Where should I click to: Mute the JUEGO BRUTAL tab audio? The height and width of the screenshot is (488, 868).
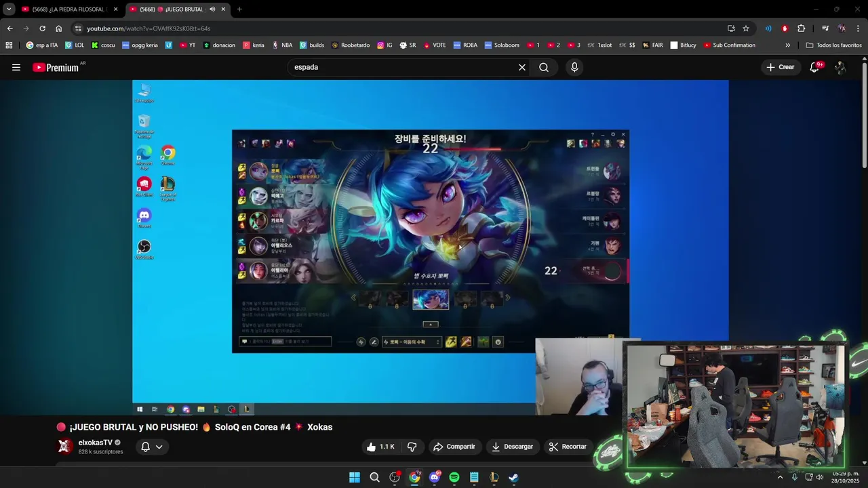212,9
